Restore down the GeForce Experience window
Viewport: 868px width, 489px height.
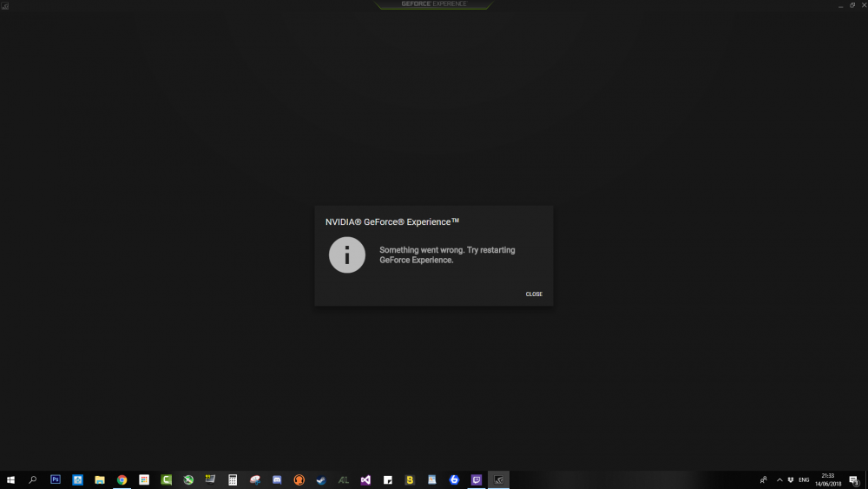[852, 5]
